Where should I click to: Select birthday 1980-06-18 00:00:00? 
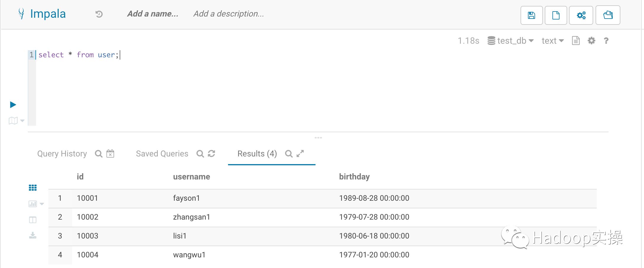(374, 236)
